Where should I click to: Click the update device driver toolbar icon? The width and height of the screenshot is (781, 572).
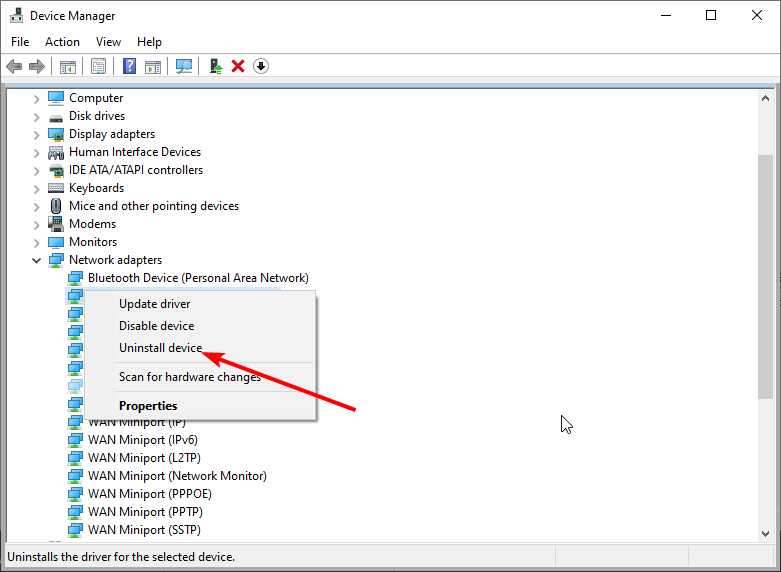click(216, 66)
